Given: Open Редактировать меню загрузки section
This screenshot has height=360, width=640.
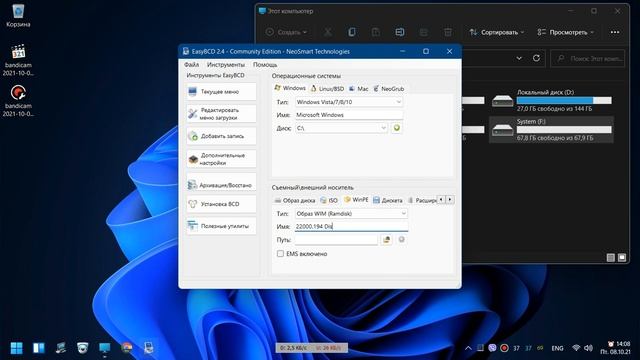Looking at the screenshot, I should (x=221, y=114).
